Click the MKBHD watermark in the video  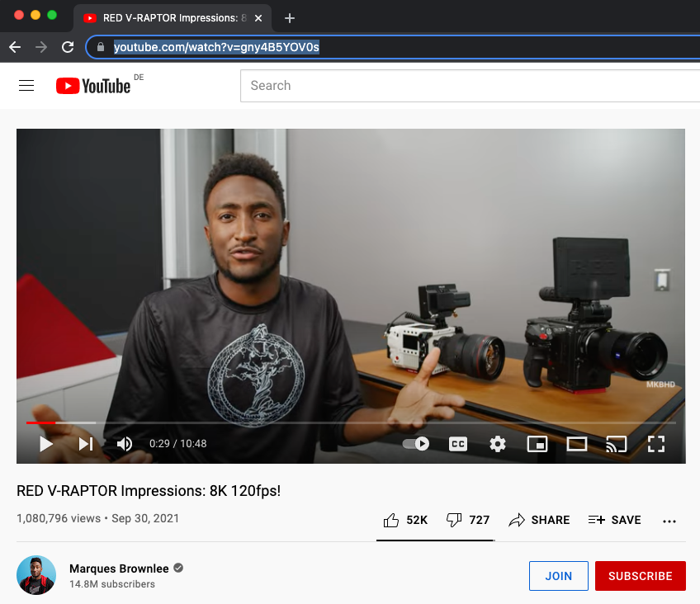pyautogui.click(x=660, y=385)
